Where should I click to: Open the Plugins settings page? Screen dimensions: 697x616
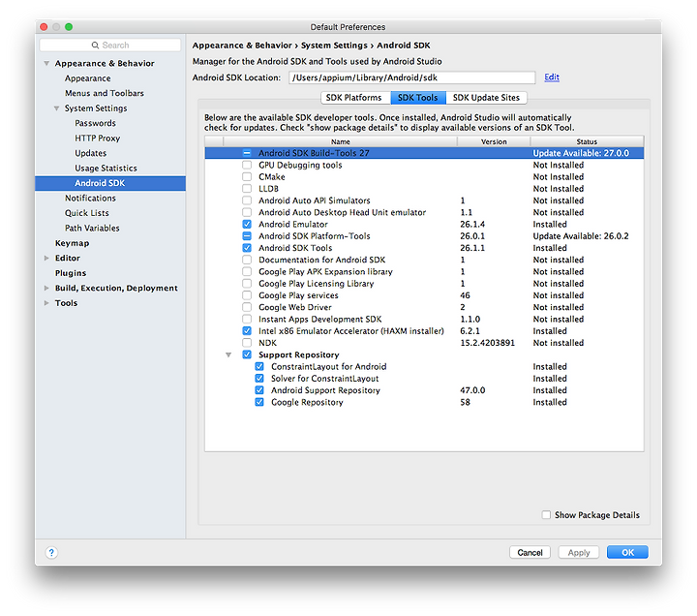click(71, 273)
